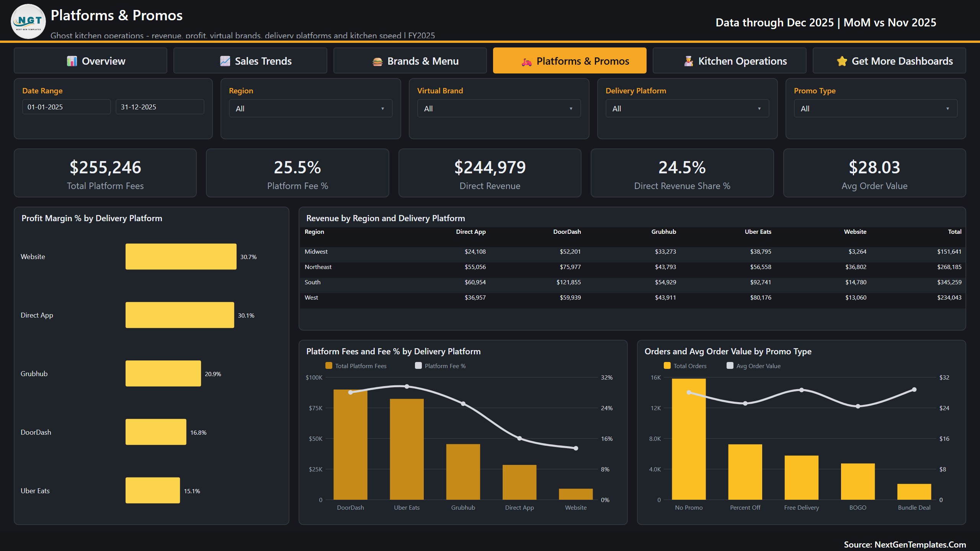Click the Uber Eats fees bar
The height and width of the screenshot is (551, 980).
(x=407, y=449)
